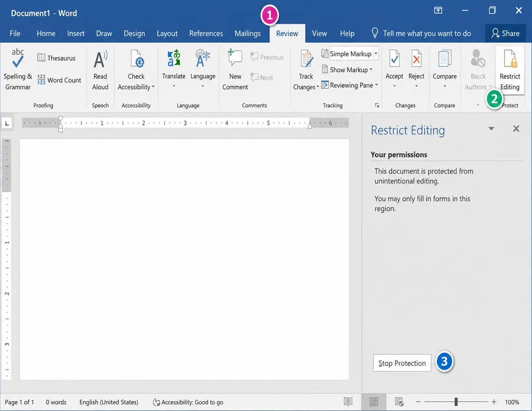Viewport: 532px width, 411px height.
Task: Accept the tracked change
Action: (394, 64)
